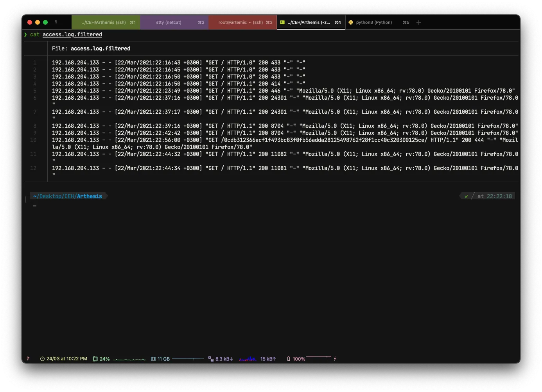The image size is (542, 392).
Task: Click the green zoom window button
Action: click(45, 22)
